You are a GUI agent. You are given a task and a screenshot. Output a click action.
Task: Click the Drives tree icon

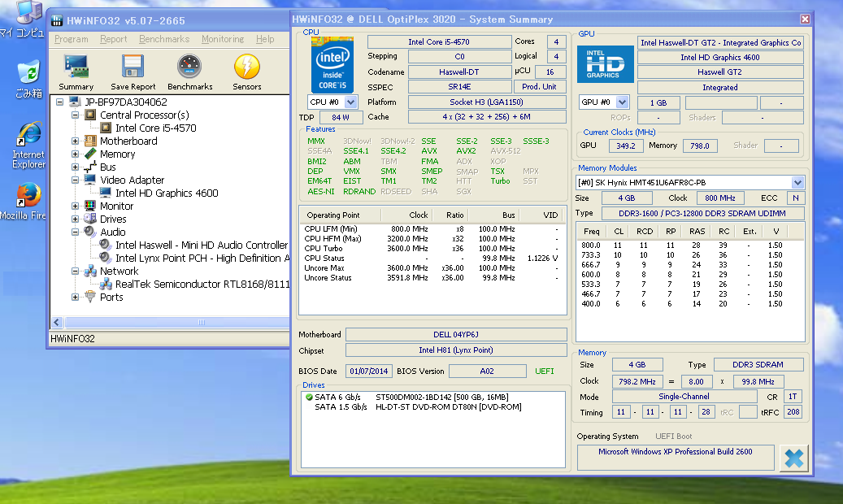click(90, 219)
